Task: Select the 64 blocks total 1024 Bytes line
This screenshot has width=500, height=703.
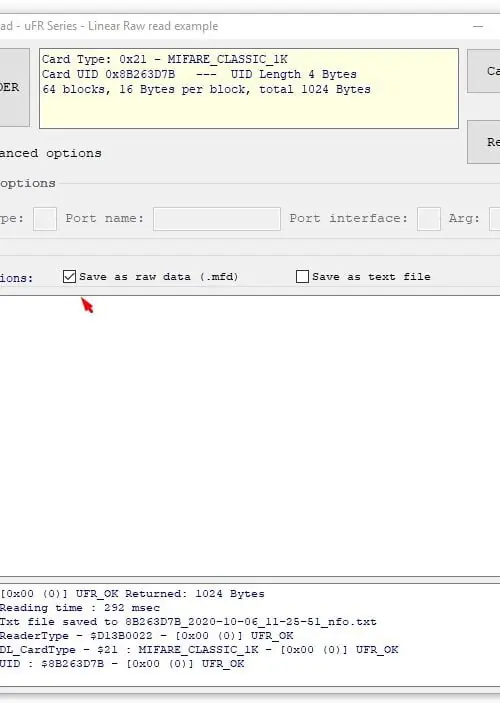Action: point(206,89)
